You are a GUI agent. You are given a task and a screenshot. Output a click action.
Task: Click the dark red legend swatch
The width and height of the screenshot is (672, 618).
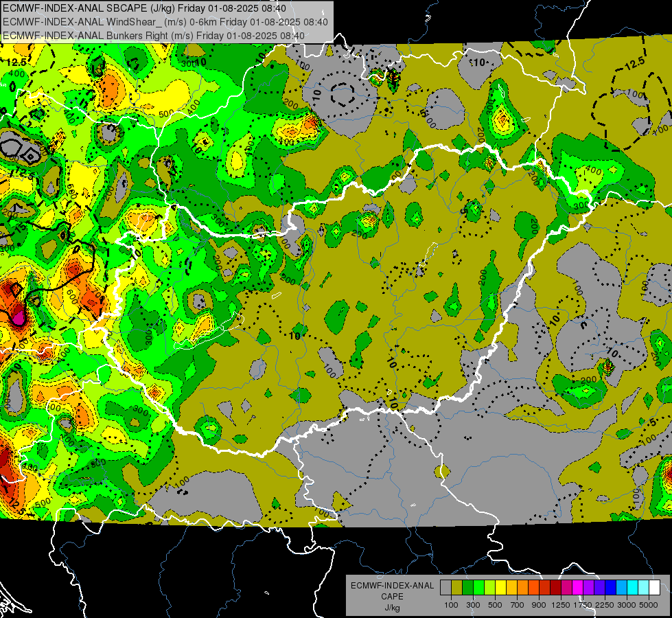coord(556,588)
